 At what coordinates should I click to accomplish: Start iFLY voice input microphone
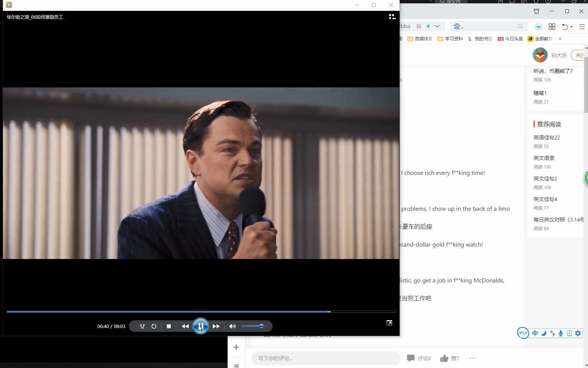tap(561, 333)
